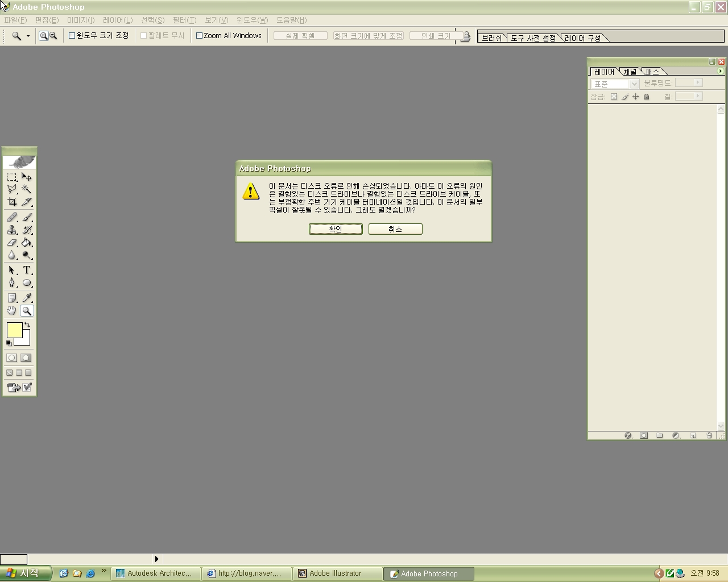Switch to Quick Mask mode
Viewport: 728px width, 582px height.
pyautogui.click(x=26, y=358)
